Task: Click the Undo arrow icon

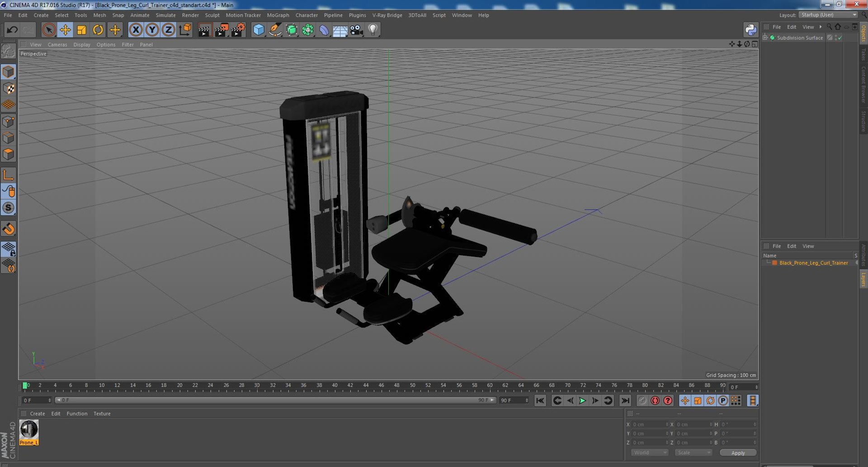Action: point(12,30)
